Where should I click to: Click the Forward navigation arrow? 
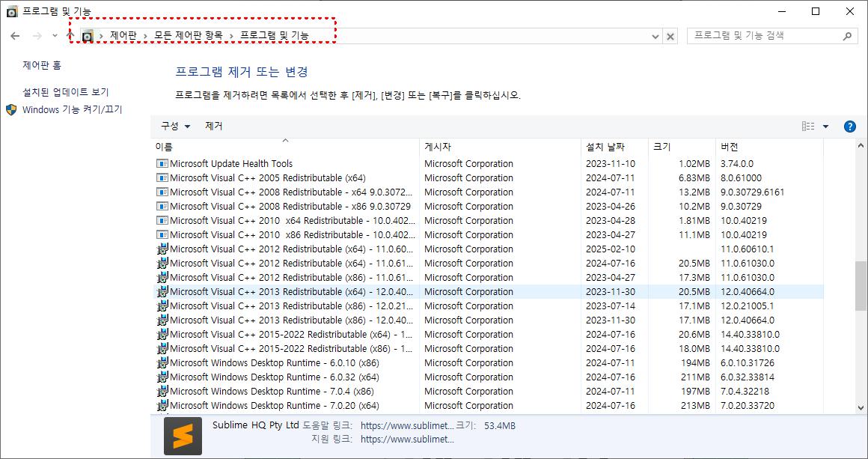[37, 36]
